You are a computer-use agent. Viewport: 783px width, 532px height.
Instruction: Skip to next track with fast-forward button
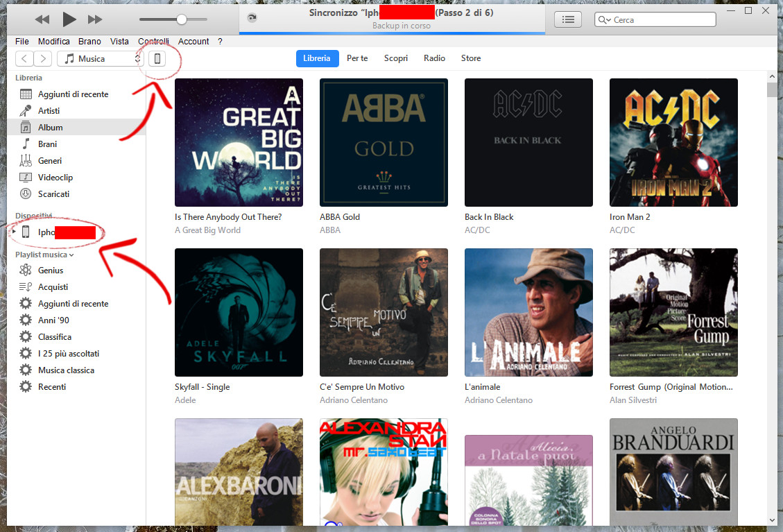95,19
